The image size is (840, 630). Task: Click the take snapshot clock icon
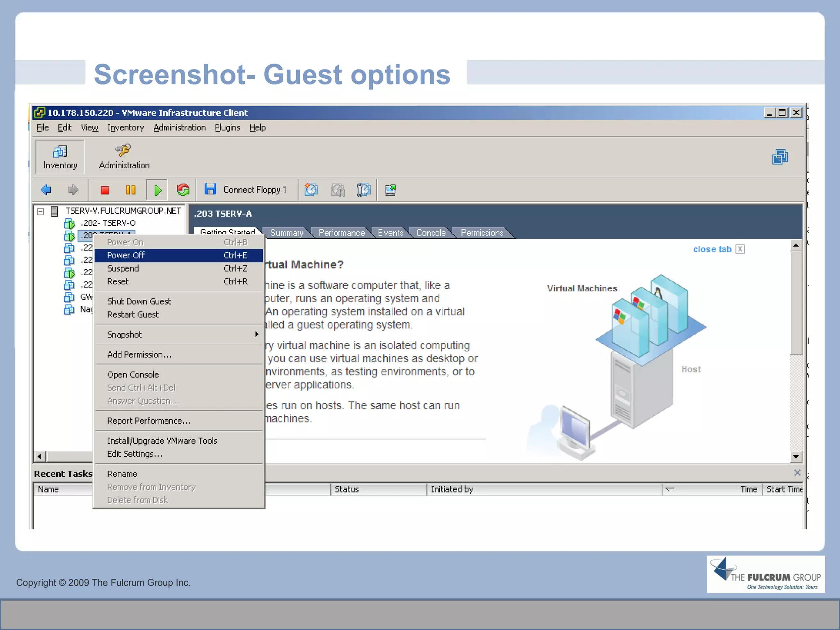click(x=311, y=189)
